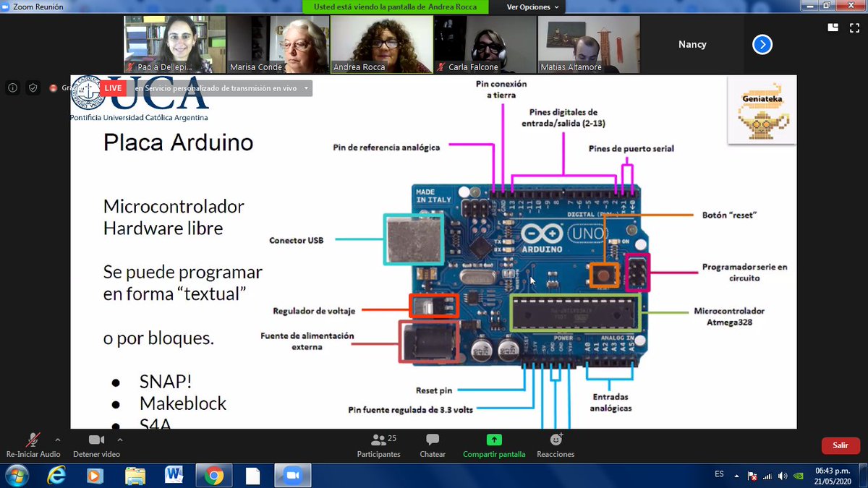Click 'Placa Arduino' slide title
Screen dimensions: 868x488
179,142
